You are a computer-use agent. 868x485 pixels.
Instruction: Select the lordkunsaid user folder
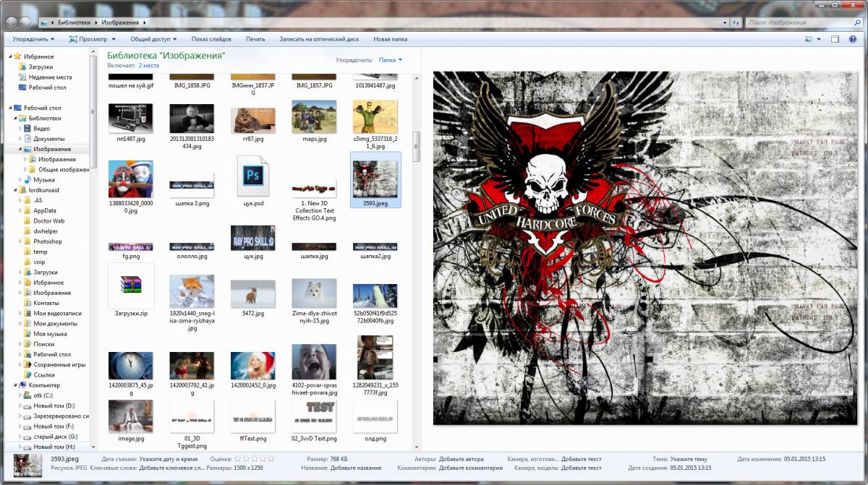pyautogui.click(x=44, y=190)
